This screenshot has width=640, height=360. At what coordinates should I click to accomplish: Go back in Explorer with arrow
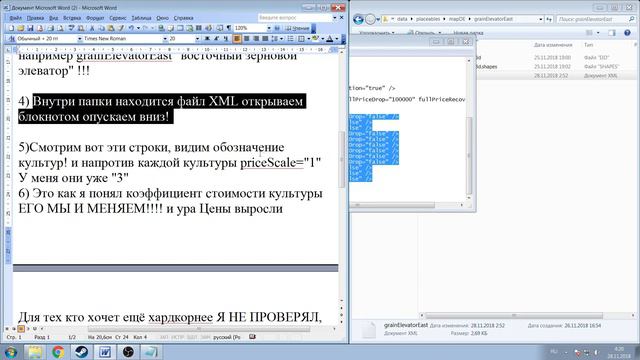358,19
